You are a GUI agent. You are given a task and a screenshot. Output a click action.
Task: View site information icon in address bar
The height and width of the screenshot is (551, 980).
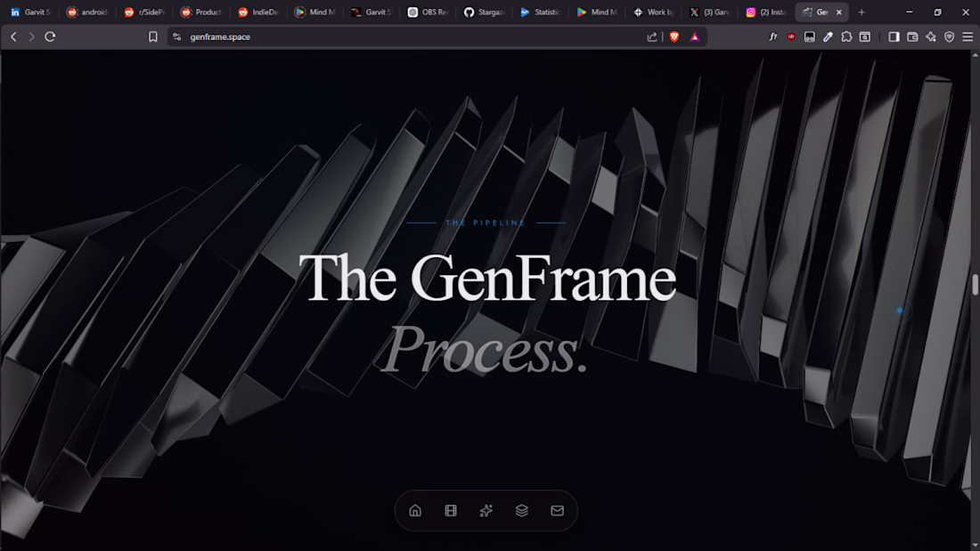(177, 36)
